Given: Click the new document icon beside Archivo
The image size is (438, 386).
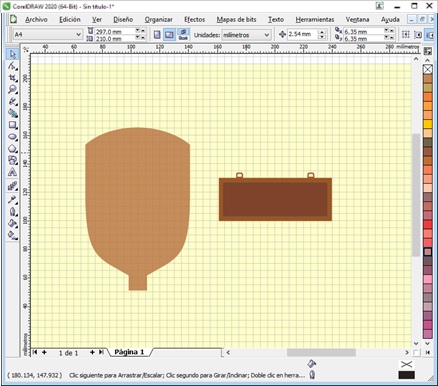Looking at the screenshot, I should tap(13, 19).
